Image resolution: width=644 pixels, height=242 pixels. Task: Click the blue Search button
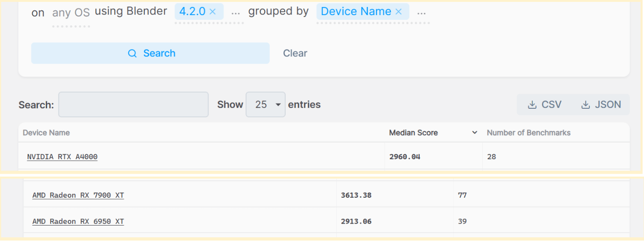150,53
